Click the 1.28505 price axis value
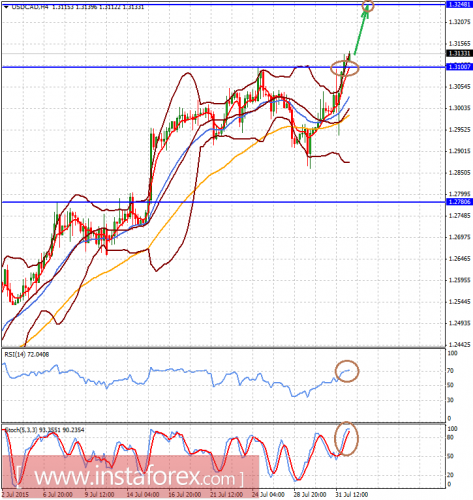Screen dimensions: 473x500 [460, 172]
